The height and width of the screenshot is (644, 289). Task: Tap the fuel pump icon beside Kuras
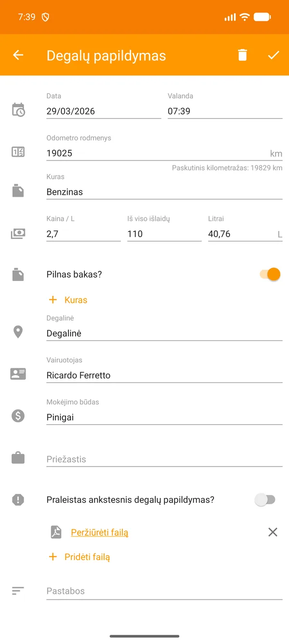click(x=18, y=189)
